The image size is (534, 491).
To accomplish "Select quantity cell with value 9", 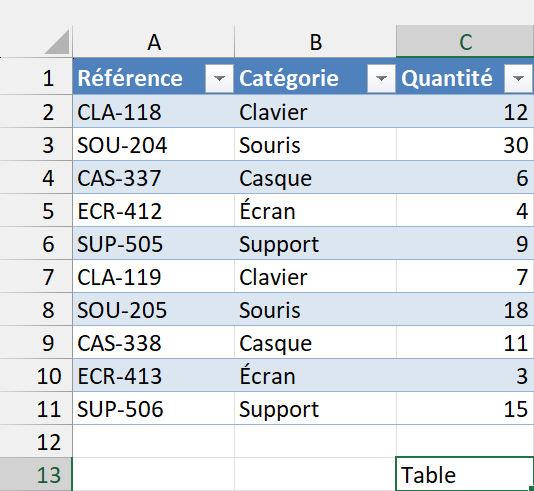I will (465, 244).
